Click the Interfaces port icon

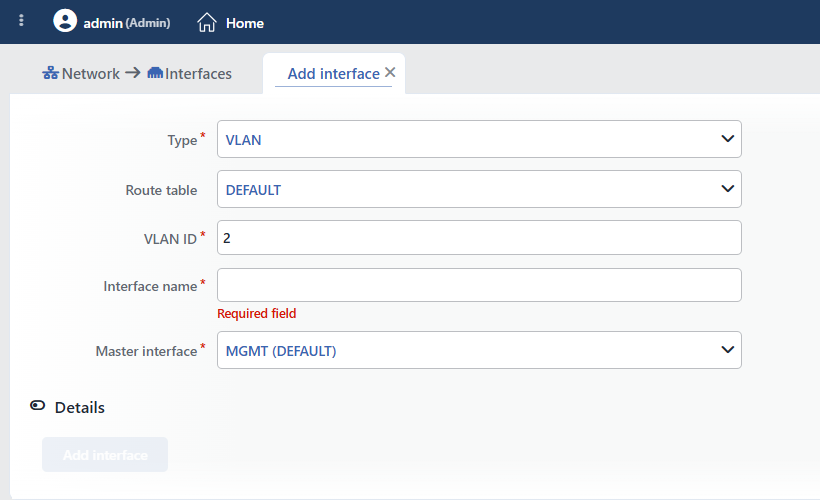[x=155, y=73]
